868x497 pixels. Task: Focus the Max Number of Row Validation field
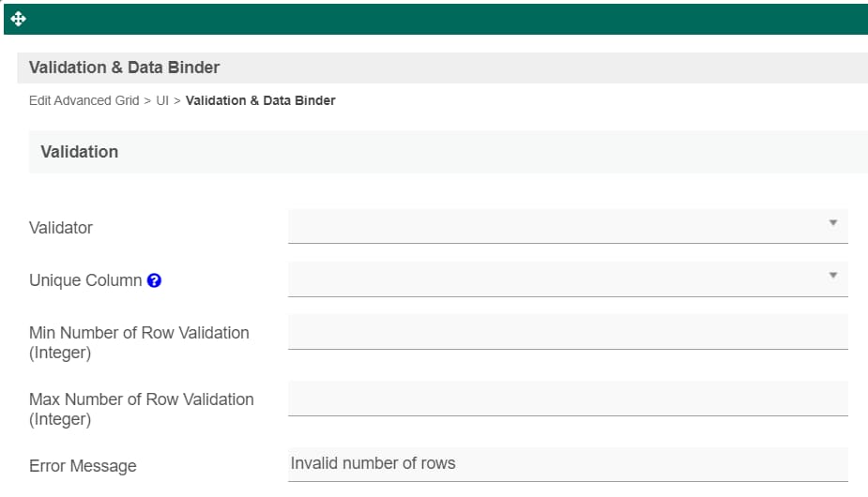click(x=568, y=399)
